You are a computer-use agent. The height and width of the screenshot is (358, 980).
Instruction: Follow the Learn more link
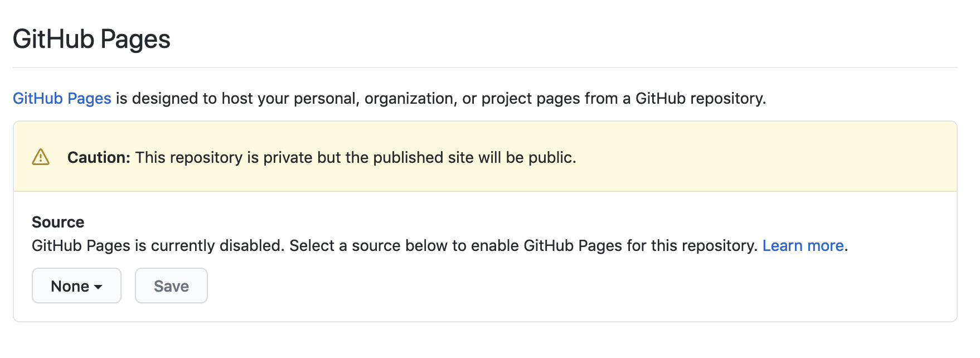(x=803, y=245)
